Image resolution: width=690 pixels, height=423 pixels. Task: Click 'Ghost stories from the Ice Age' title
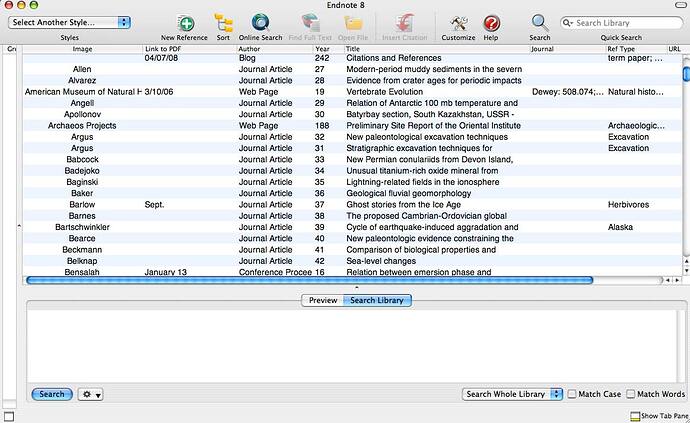[404, 205]
